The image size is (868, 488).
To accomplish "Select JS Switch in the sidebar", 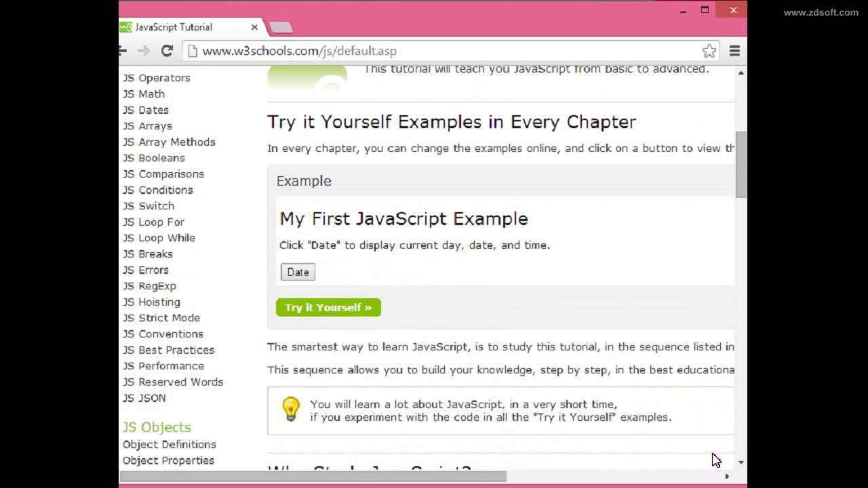I will (x=149, y=206).
